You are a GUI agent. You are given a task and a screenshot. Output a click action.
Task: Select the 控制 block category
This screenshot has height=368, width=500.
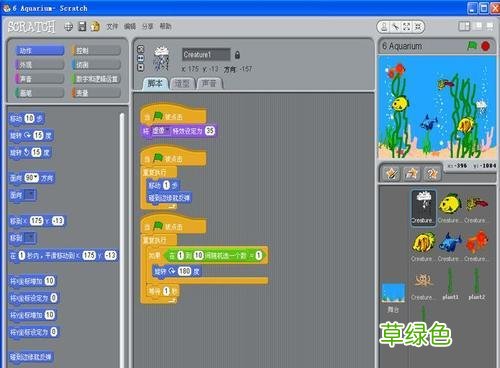tap(96, 50)
